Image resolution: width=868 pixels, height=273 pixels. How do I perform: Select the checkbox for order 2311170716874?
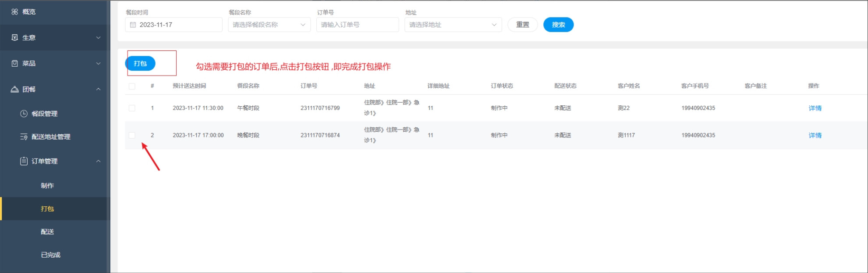pyautogui.click(x=132, y=135)
